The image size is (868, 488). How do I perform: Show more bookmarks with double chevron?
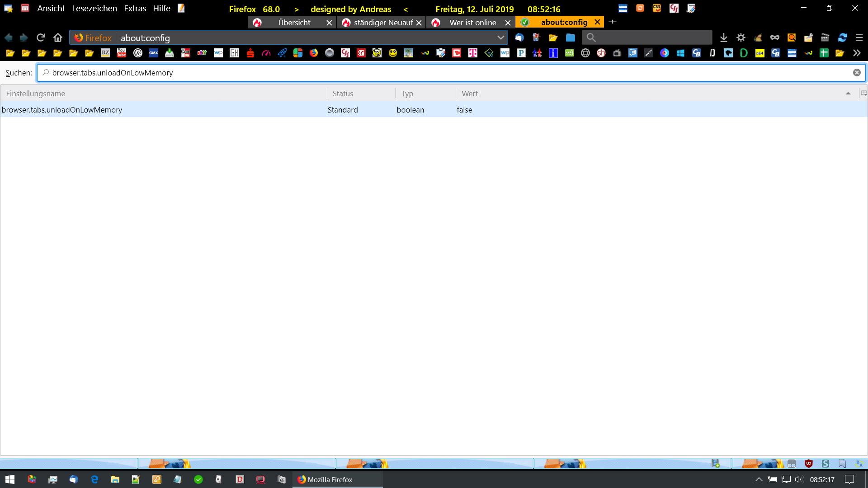click(x=857, y=53)
